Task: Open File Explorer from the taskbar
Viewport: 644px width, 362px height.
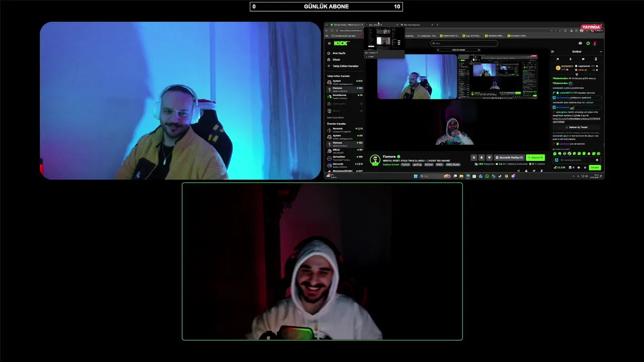Action: point(461,176)
